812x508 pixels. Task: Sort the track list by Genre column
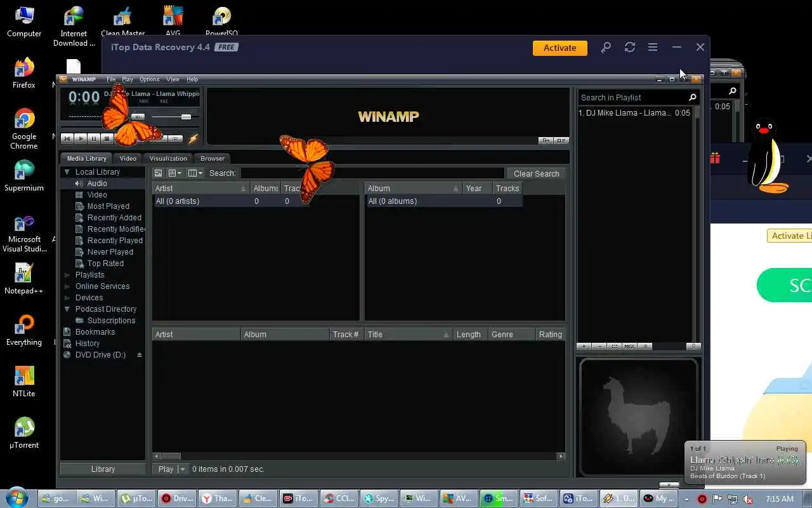512,335
